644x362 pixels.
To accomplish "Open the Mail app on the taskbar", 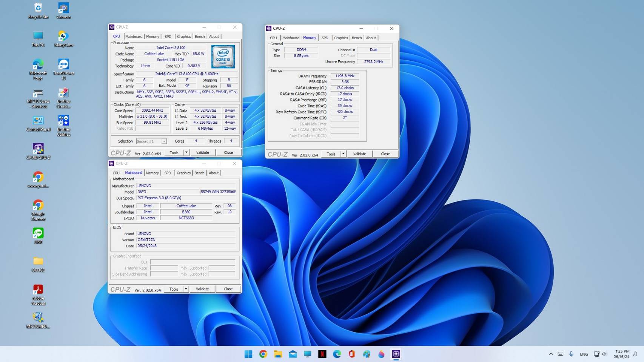I will 293,354.
